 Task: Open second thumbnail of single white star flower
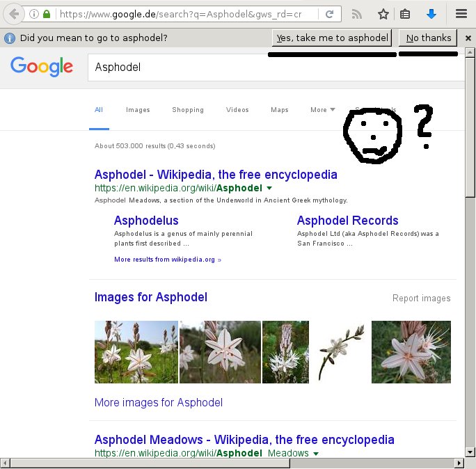pyautogui.click(x=220, y=352)
